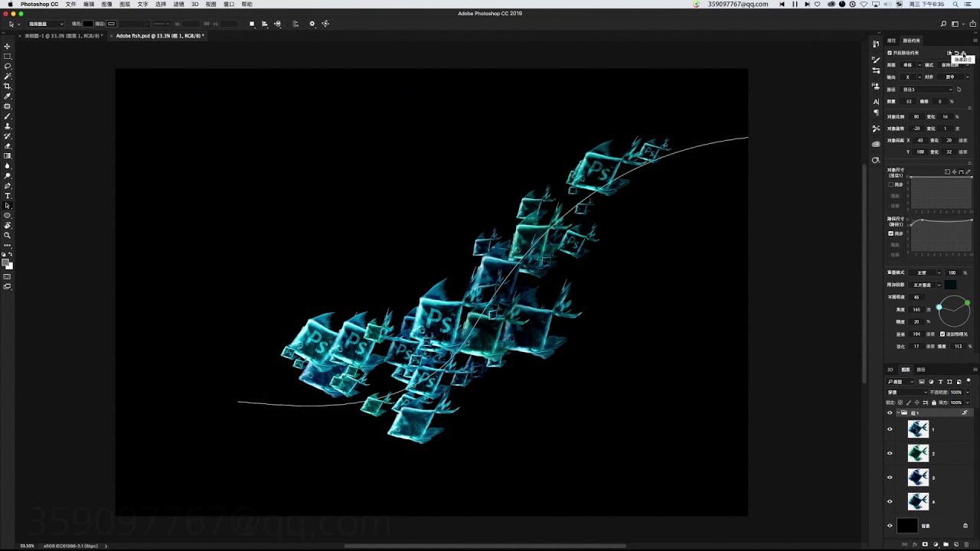
Task: Open the 窗口 menu
Action: coord(229,4)
